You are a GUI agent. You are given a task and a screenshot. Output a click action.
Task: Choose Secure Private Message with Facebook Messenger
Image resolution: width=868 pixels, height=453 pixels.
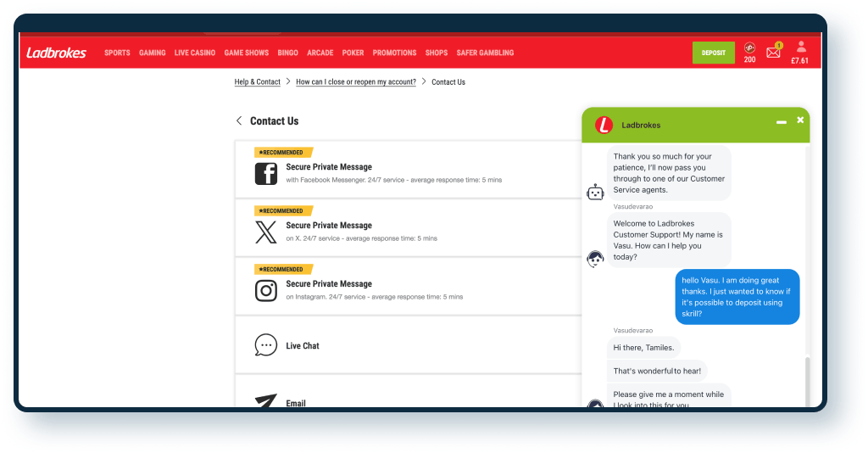click(409, 169)
